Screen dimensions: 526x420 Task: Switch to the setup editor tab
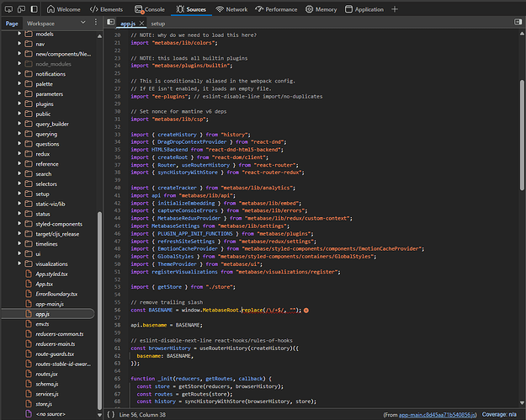tap(158, 24)
